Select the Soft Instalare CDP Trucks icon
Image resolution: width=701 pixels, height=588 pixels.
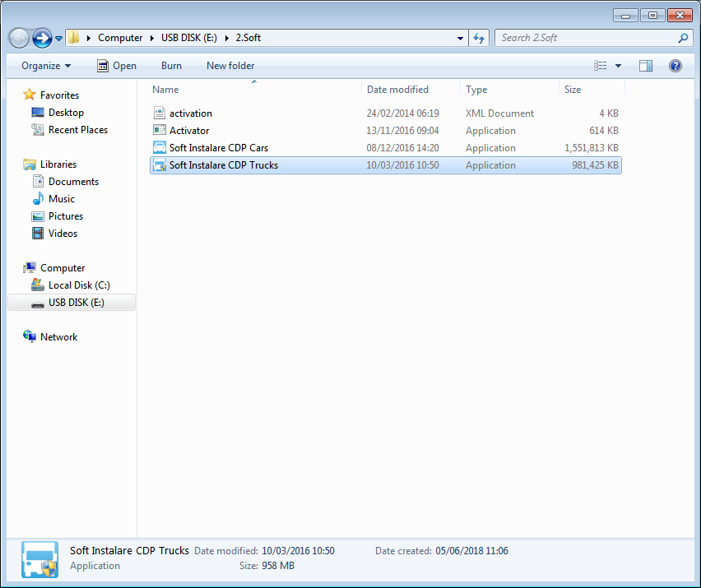tap(159, 164)
